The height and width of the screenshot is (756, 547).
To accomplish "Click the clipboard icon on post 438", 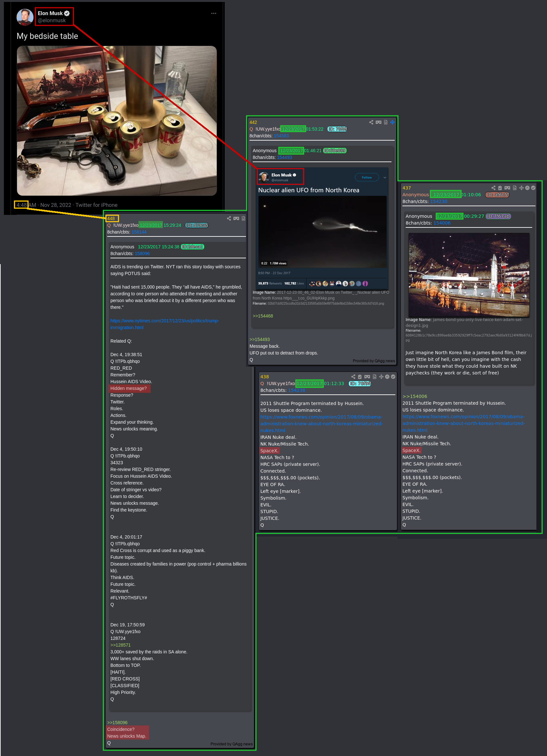I will 360,377.
